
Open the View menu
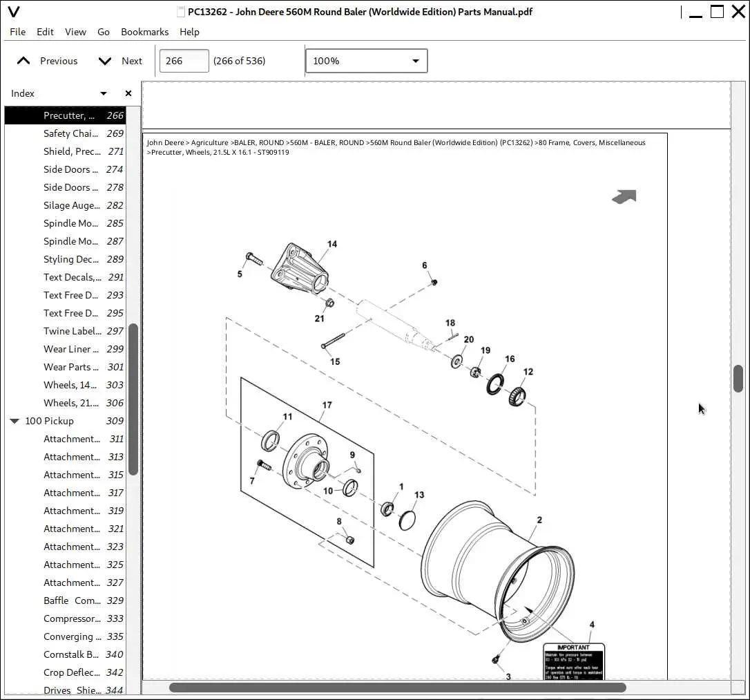(75, 32)
